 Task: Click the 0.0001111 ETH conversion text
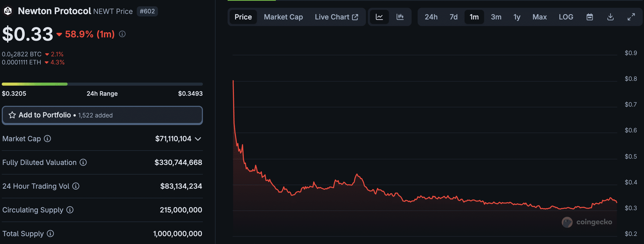(21, 62)
